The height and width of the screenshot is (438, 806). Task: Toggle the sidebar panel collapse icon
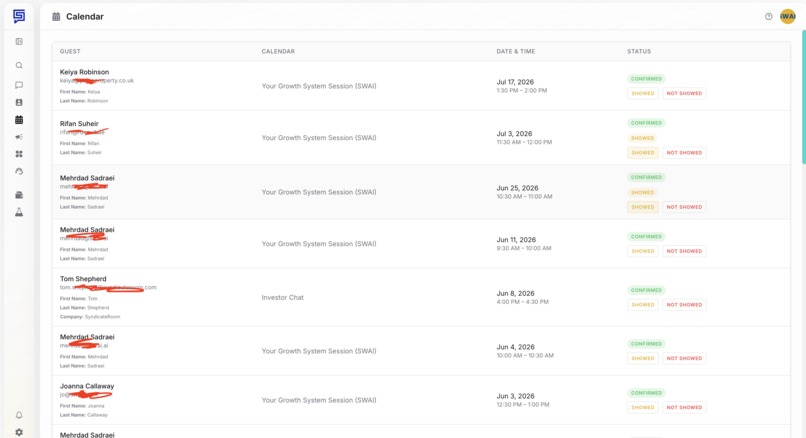click(x=19, y=42)
